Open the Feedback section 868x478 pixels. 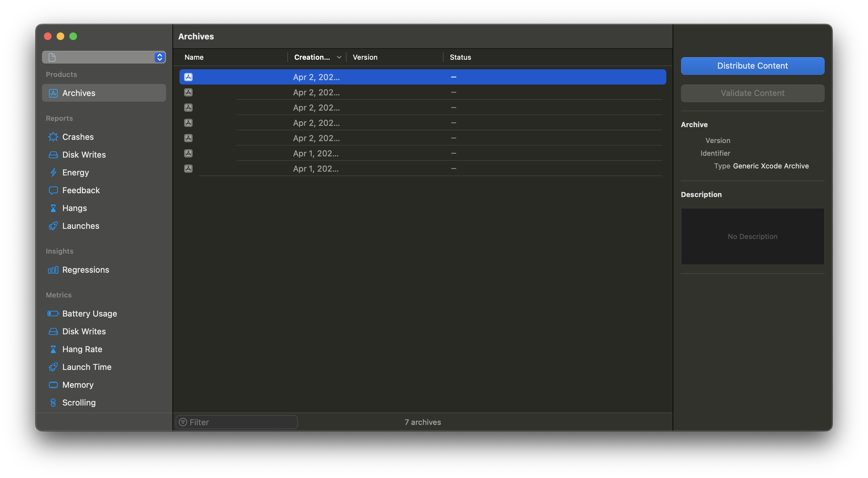81,190
